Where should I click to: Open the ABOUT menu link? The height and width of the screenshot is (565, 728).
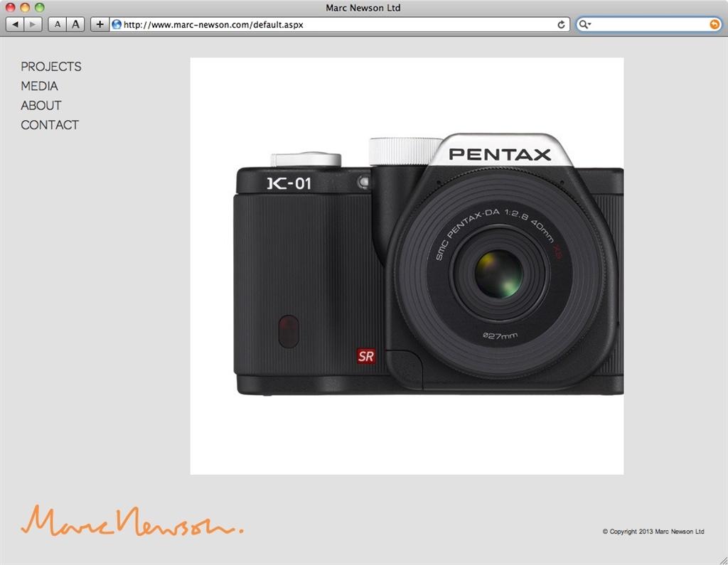pos(41,105)
